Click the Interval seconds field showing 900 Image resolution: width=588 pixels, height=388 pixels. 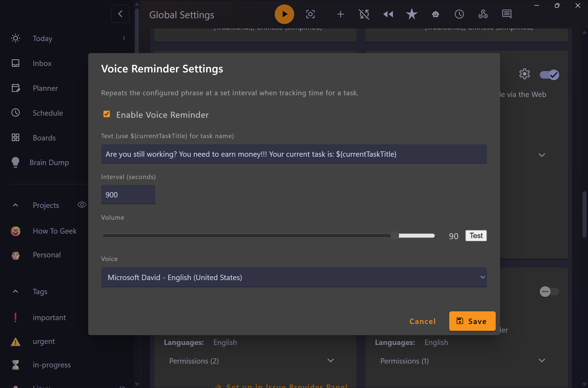click(x=128, y=194)
